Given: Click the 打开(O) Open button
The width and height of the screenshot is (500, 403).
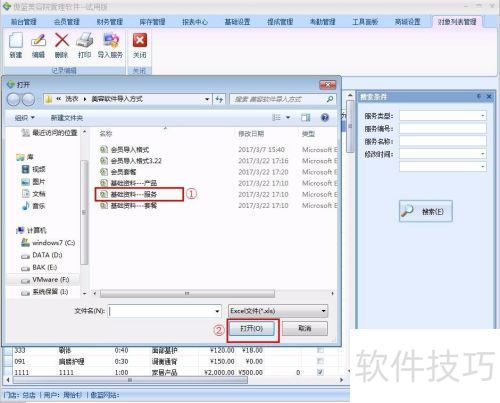Looking at the screenshot, I should [252, 329].
